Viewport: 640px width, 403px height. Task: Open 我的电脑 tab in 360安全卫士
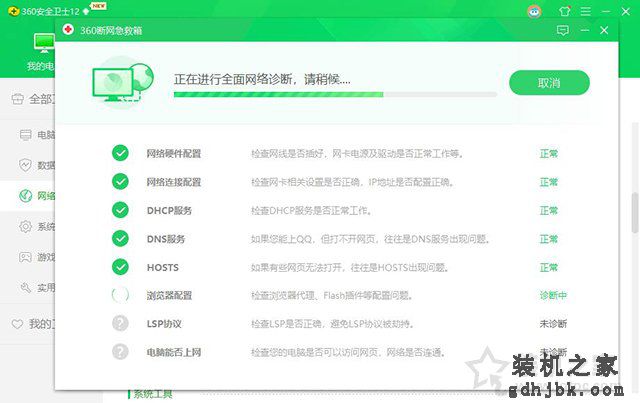[x=41, y=52]
